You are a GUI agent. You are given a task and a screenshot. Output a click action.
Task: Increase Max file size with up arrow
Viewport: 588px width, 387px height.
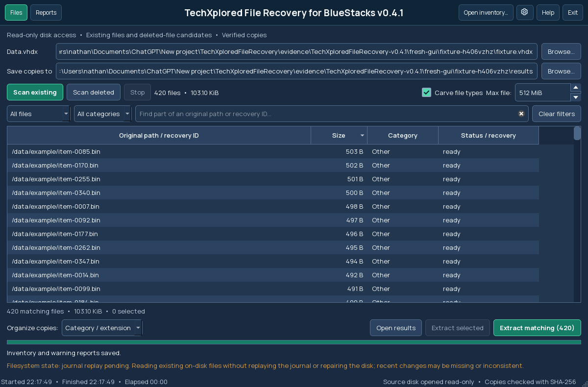pos(576,88)
